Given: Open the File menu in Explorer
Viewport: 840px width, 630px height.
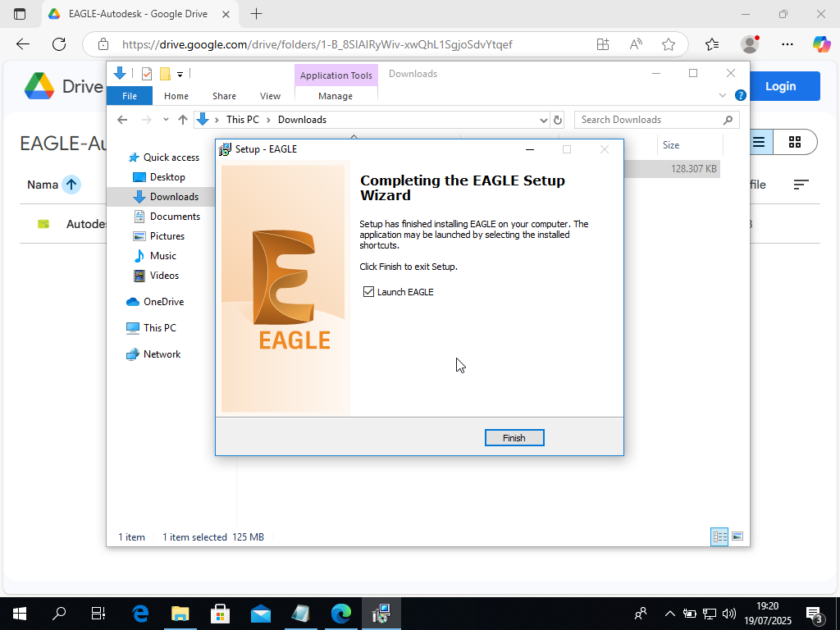Looking at the screenshot, I should [129, 95].
